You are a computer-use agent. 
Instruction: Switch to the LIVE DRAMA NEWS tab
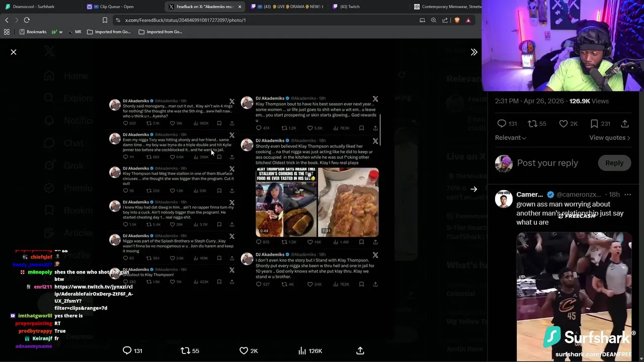tap(287, 7)
